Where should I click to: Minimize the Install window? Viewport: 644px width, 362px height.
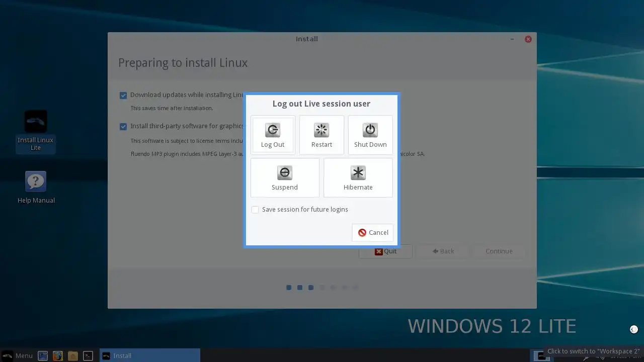[512, 39]
